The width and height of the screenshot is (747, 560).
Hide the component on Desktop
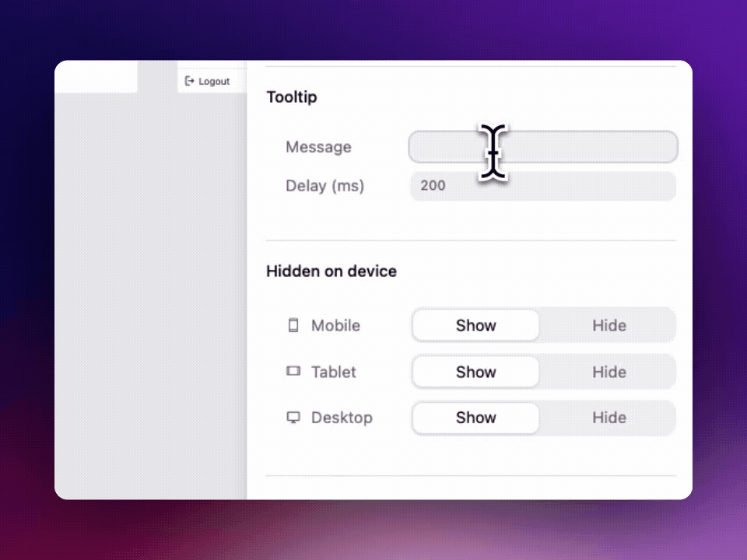pyautogui.click(x=608, y=418)
